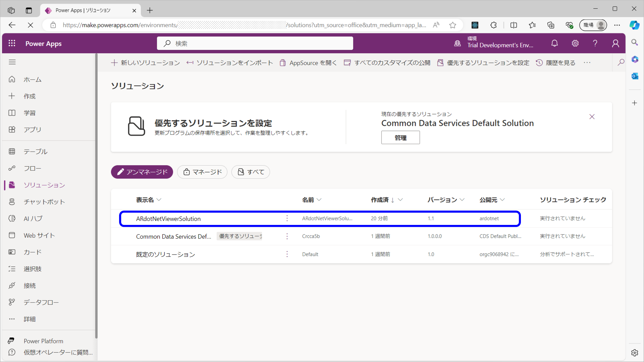Viewport: 644px width, 362px height.
Task: Open the help question mark icon
Action: coord(595,43)
